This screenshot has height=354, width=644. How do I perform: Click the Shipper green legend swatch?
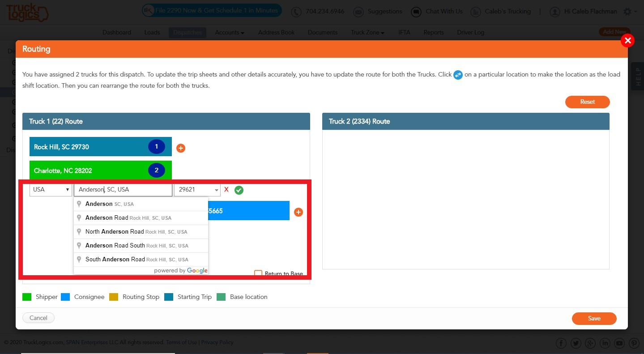[x=27, y=297]
